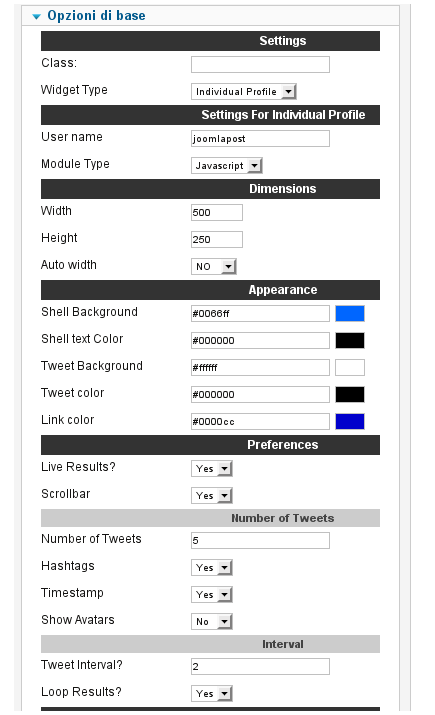The image size is (435, 715).
Task: Toggle the Live Results dropdown
Action: [x=212, y=468]
